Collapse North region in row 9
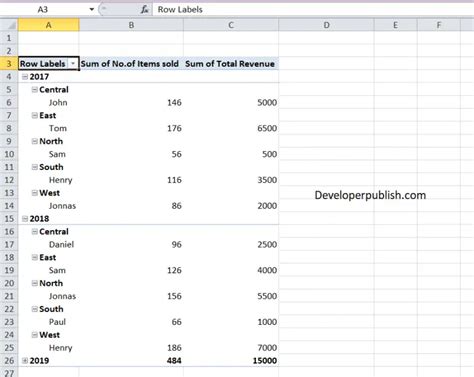This screenshot has height=377, width=474. click(34, 141)
